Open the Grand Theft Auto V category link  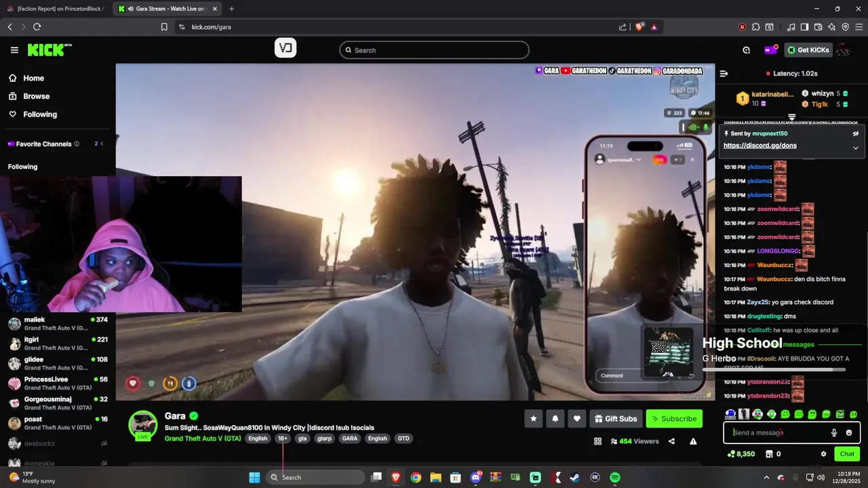(x=203, y=439)
